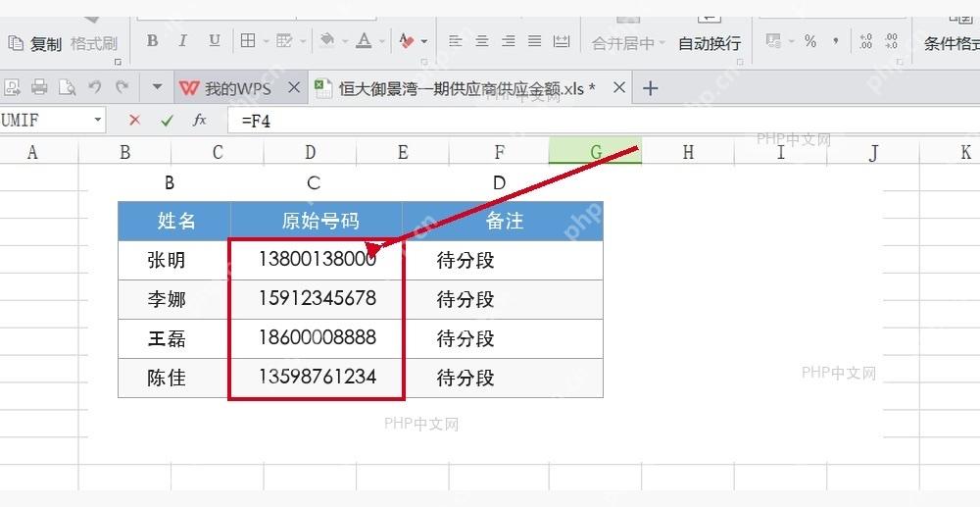Open the Merge and Center dropdown arrow
This screenshot has height=507, width=980.
(661, 43)
